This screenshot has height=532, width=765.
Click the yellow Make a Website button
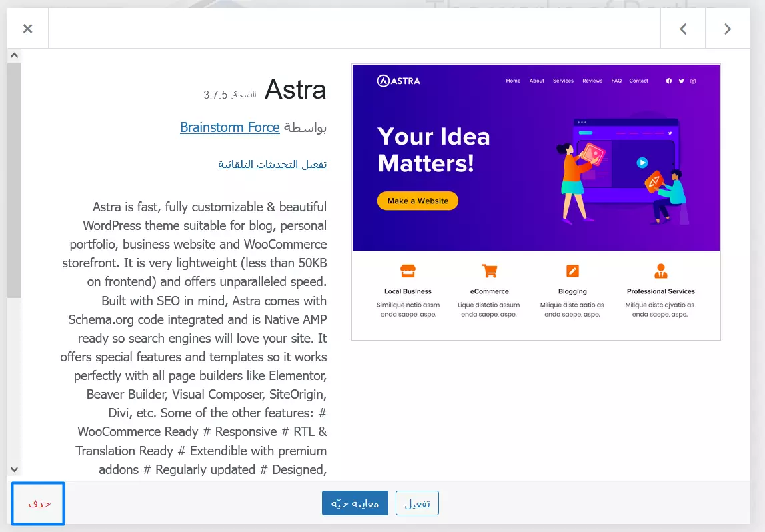[418, 201]
